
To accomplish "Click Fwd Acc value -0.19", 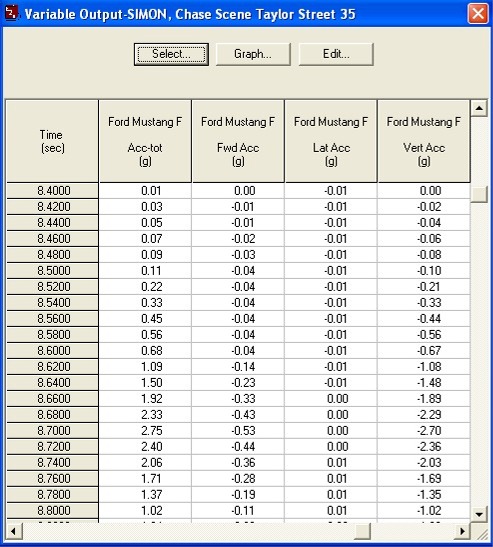I will click(x=238, y=495).
